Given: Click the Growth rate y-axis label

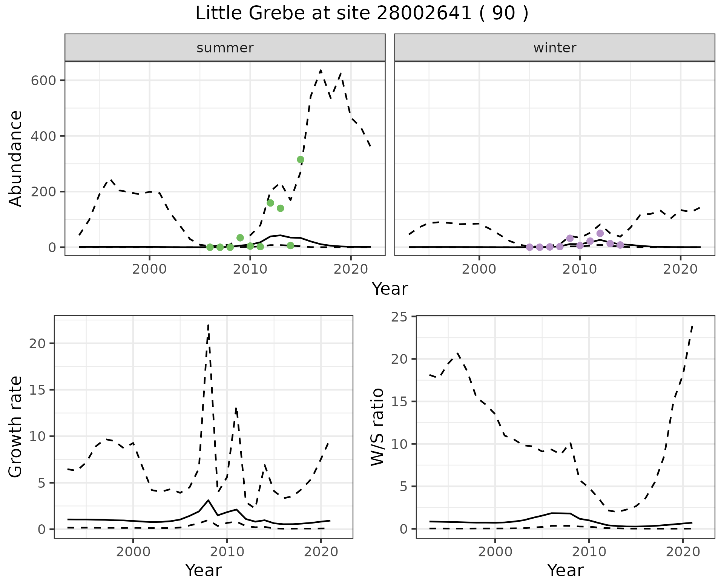Looking at the screenshot, I should 16,427.
